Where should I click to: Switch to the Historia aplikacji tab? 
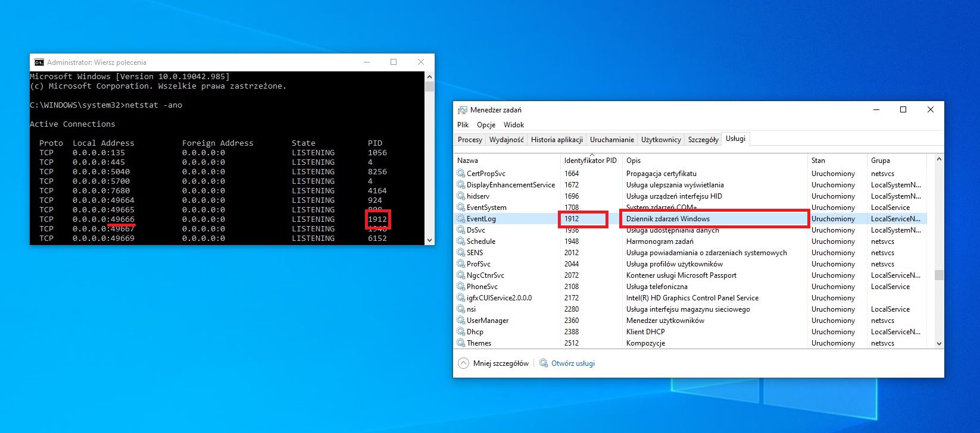click(557, 140)
